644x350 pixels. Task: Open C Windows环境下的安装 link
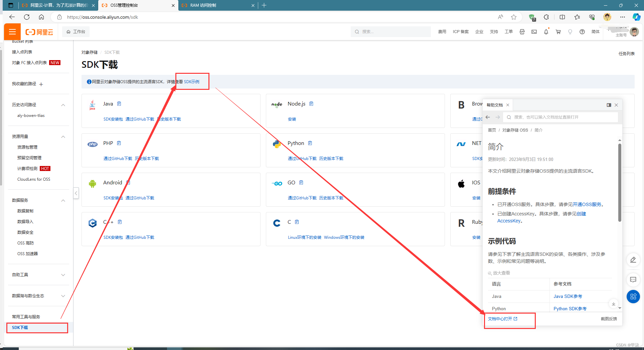click(344, 237)
